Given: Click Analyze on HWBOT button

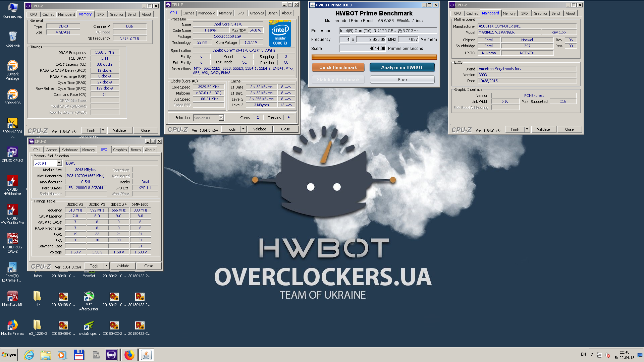Looking at the screenshot, I should tap(402, 67).
